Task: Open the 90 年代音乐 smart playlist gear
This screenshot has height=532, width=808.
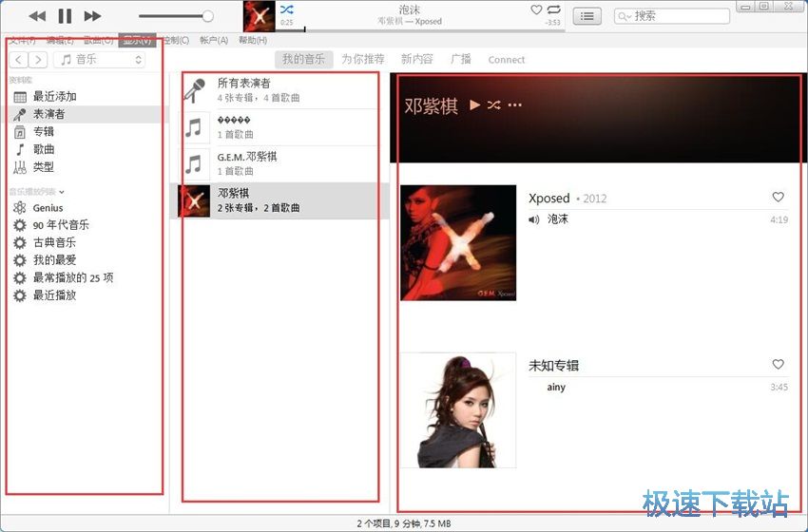Action: point(20,225)
